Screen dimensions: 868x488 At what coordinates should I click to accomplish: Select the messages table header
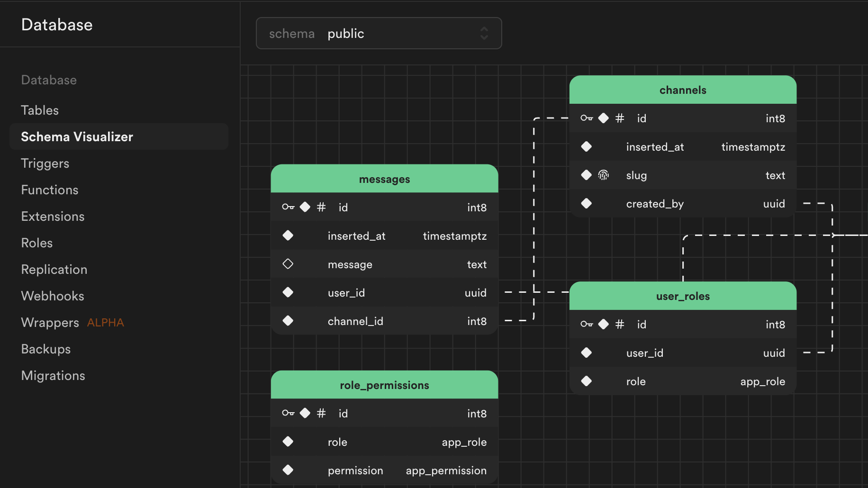384,179
